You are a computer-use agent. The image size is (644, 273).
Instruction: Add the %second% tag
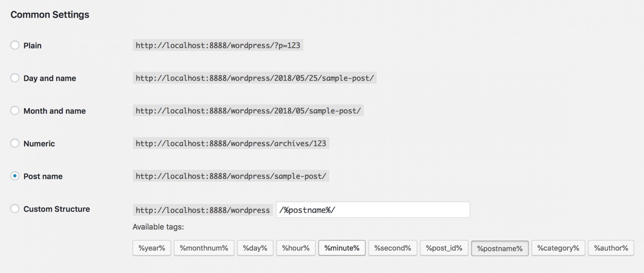[x=393, y=248]
